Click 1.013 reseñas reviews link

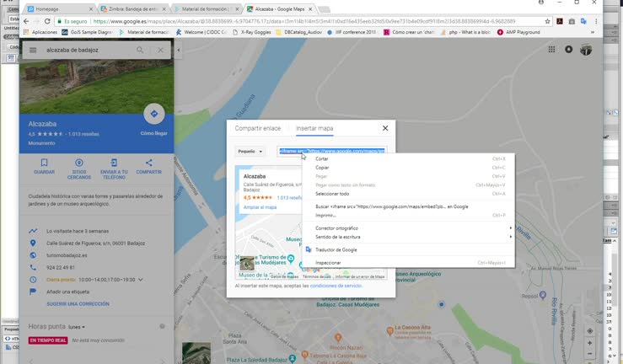click(83, 134)
